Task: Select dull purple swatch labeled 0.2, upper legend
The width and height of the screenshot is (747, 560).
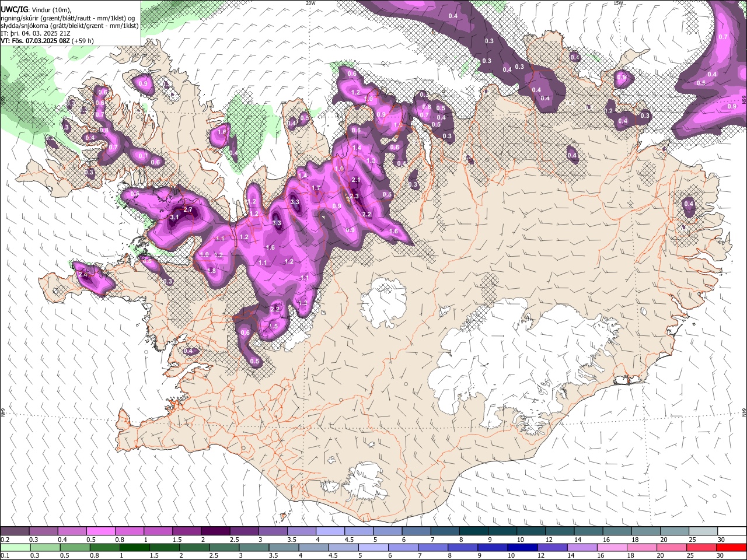Action: [15, 531]
